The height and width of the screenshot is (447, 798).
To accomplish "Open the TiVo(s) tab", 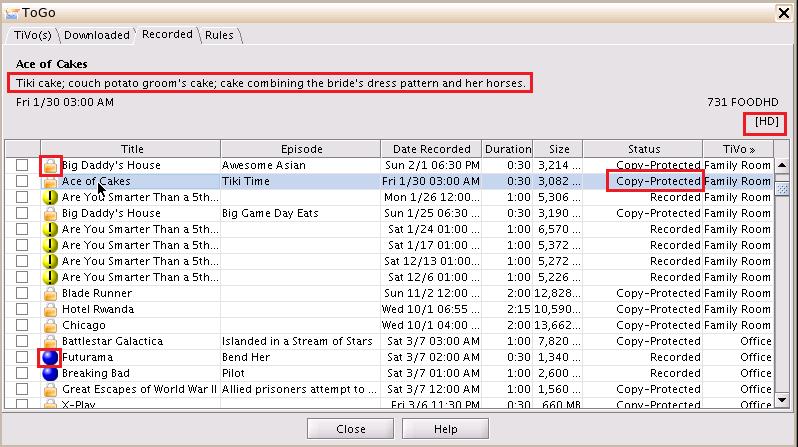I will click(x=33, y=35).
